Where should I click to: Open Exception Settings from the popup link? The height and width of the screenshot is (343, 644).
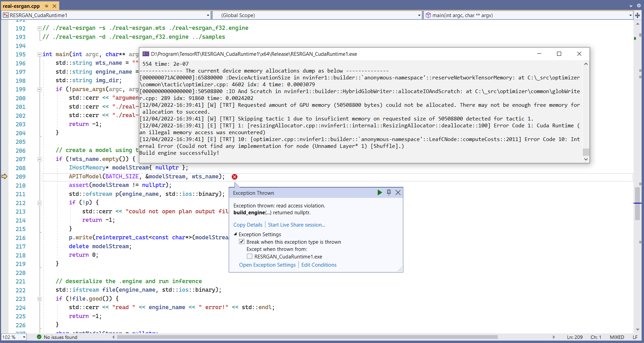(x=267, y=265)
